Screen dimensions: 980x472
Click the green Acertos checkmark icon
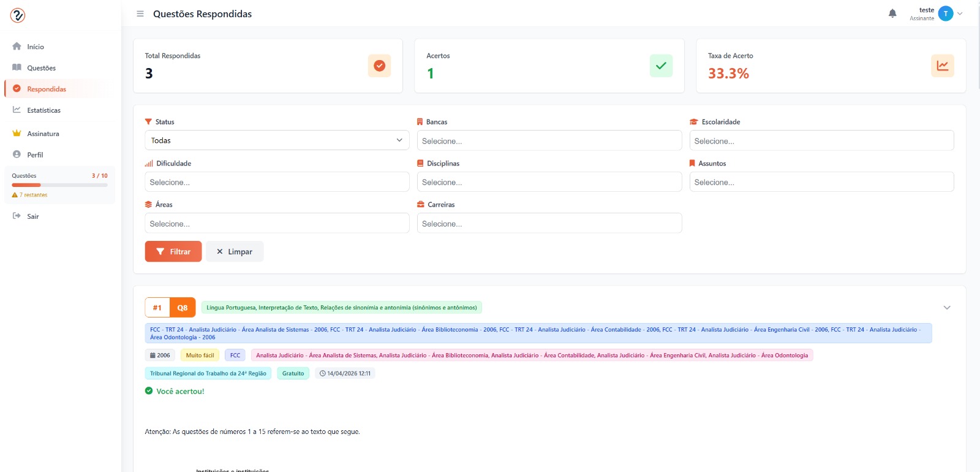[661, 66]
